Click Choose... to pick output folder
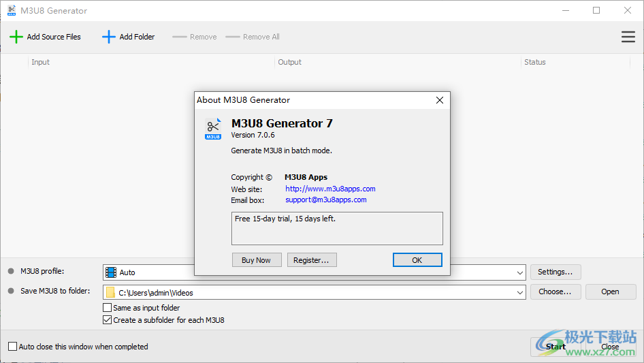 tap(556, 291)
